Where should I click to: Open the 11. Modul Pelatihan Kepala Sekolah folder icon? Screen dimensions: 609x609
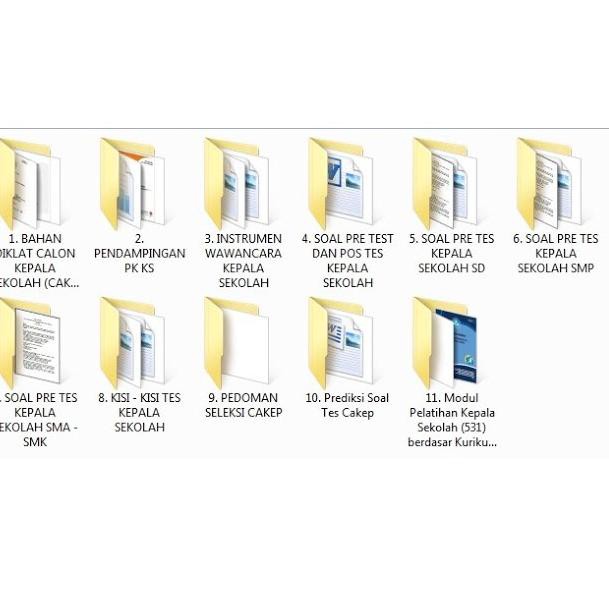tap(445, 343)
